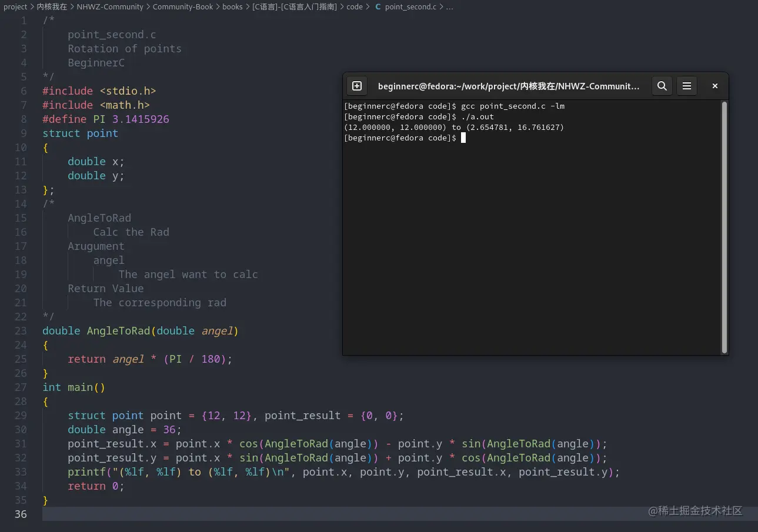Screen dimensions: 758x532
Task: Select the 'code' breadcrumb
Action: (355, 6)
